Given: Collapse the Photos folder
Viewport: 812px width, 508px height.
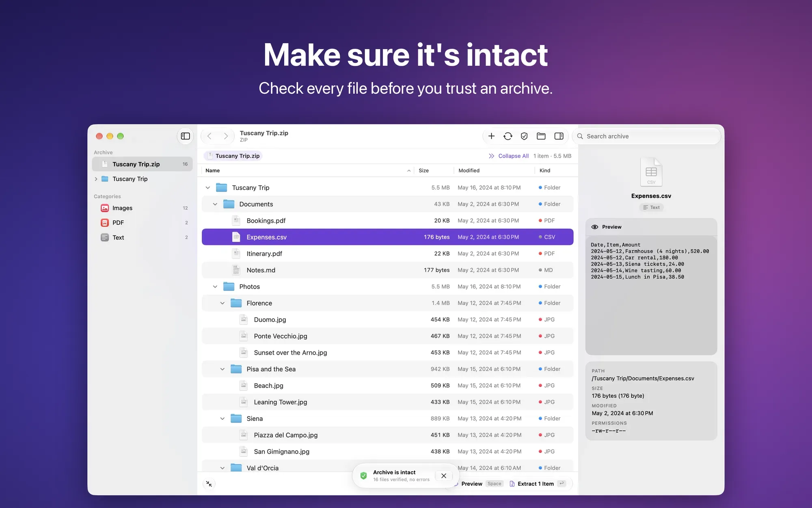Looking at the screenshot, I should tap(215, 287).
